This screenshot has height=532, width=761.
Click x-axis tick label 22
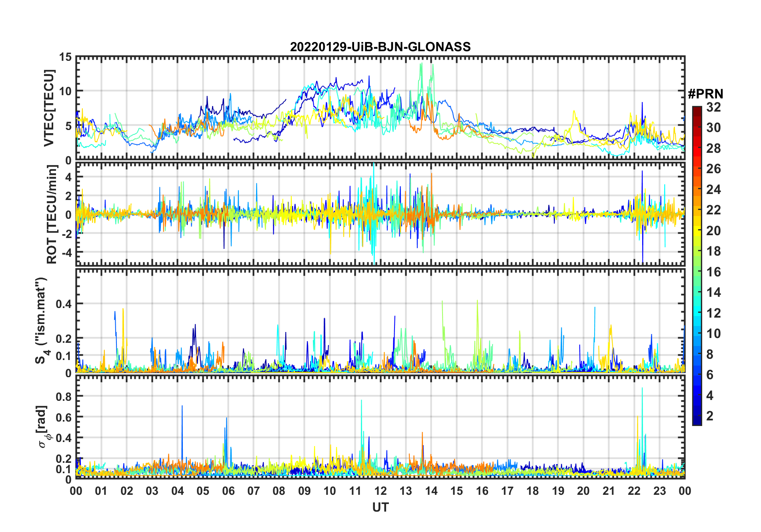[634, 491]
